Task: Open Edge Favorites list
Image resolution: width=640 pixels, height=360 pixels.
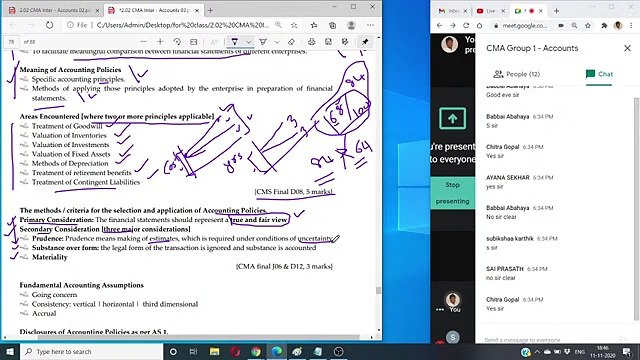Action: [313, 25]
